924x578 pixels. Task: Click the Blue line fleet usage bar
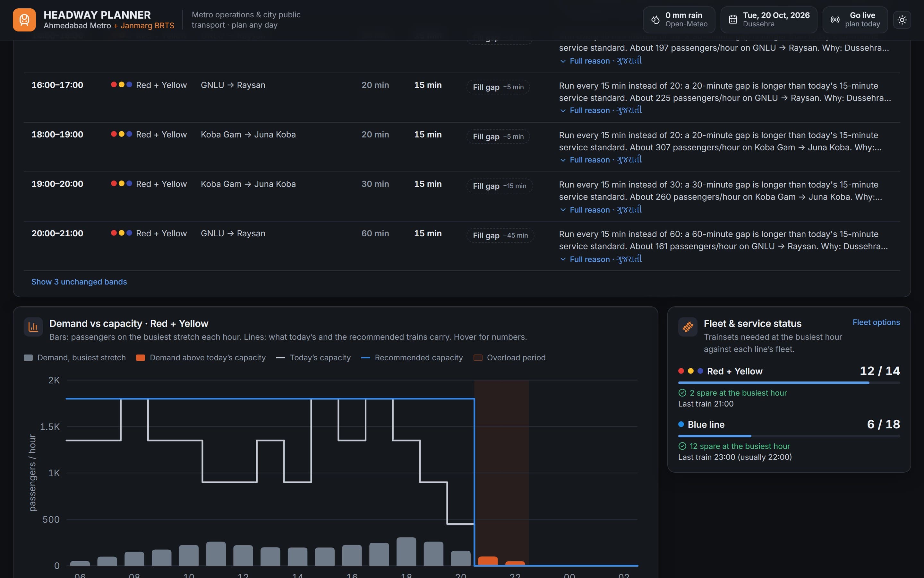(x=789, y=436)
